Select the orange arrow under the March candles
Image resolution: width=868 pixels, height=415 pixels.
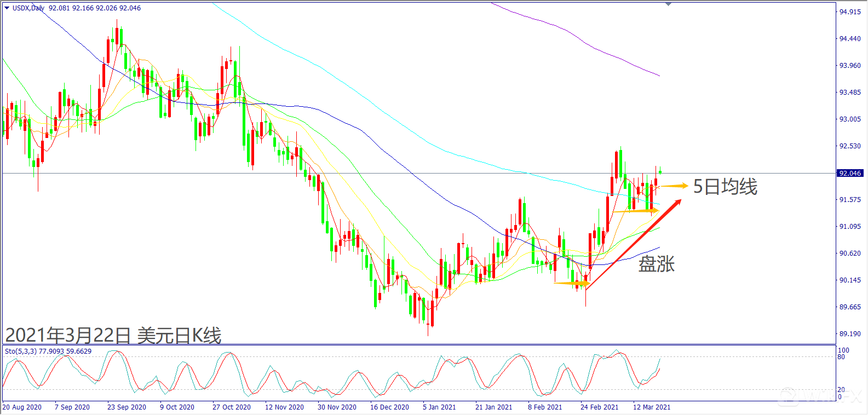click(x=635, y=211)
